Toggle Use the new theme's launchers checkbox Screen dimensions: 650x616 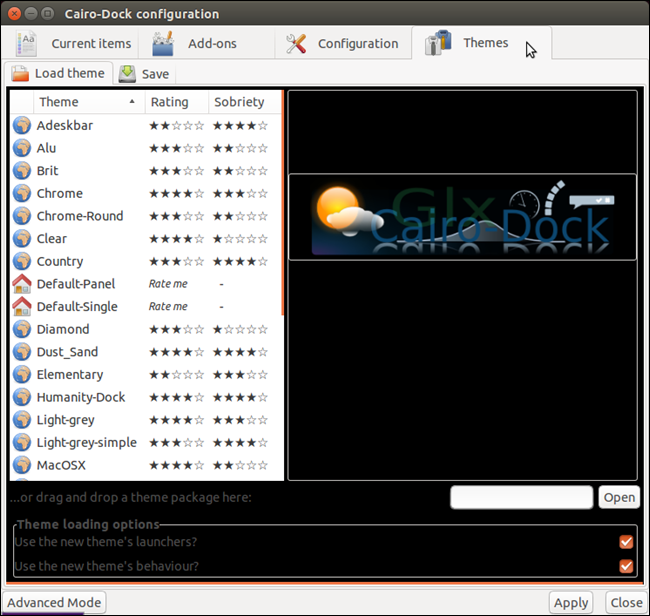[x=626, y=542]
